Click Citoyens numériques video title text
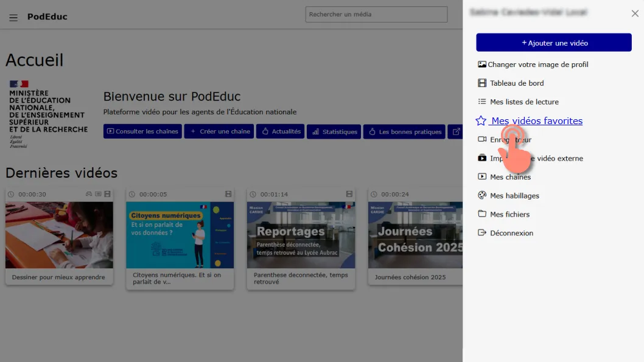The height and width of the screenshot is (362, 644). pyautogui.click(x=177, y=278)
